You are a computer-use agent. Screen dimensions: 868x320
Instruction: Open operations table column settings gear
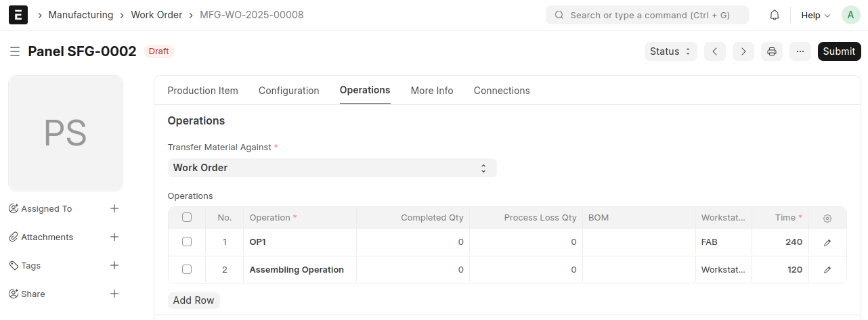[x=827, y=218]
